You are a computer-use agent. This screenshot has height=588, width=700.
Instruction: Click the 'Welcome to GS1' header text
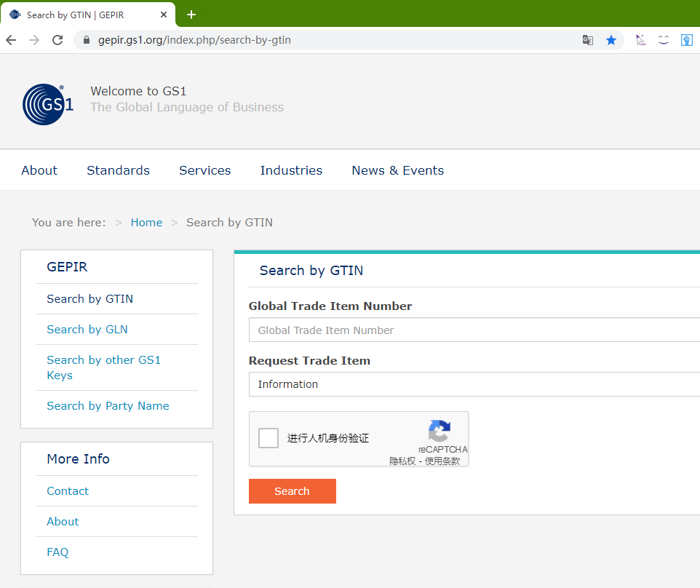point(138,91)
